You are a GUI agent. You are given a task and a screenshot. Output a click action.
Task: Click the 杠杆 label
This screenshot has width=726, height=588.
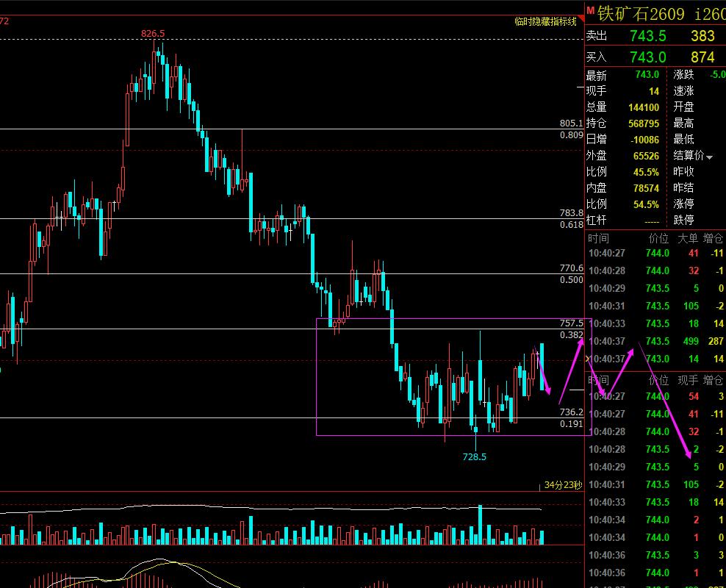point(596,220)
